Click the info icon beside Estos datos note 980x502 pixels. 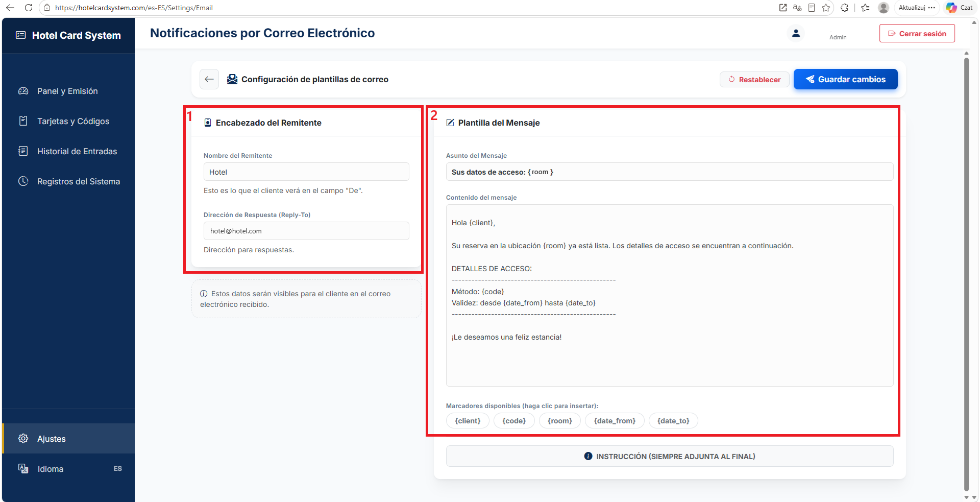204,294
